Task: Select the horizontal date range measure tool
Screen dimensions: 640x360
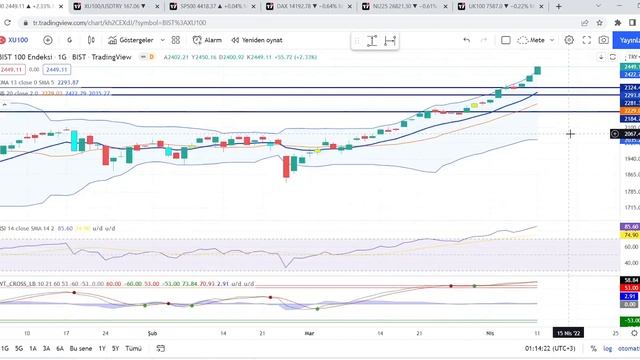Action: pyautogui.click(x=390, y=41)
